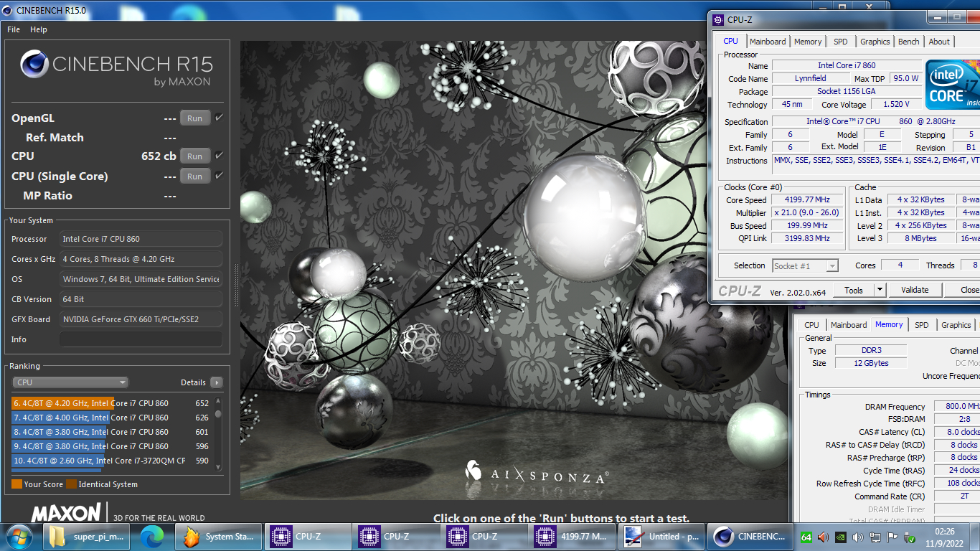Select ranking row 9 scoring 596

click(x=111, y=446)
